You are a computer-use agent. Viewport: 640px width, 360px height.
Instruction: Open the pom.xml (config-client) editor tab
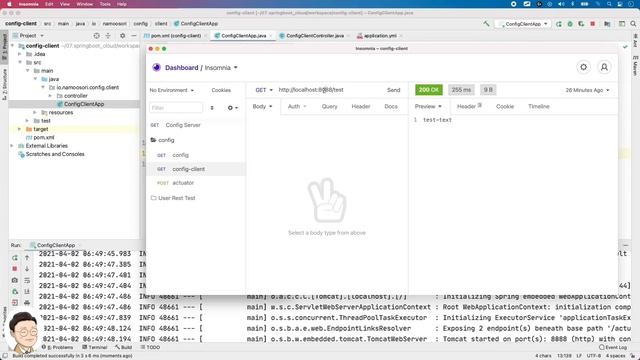tap(176, 36)
